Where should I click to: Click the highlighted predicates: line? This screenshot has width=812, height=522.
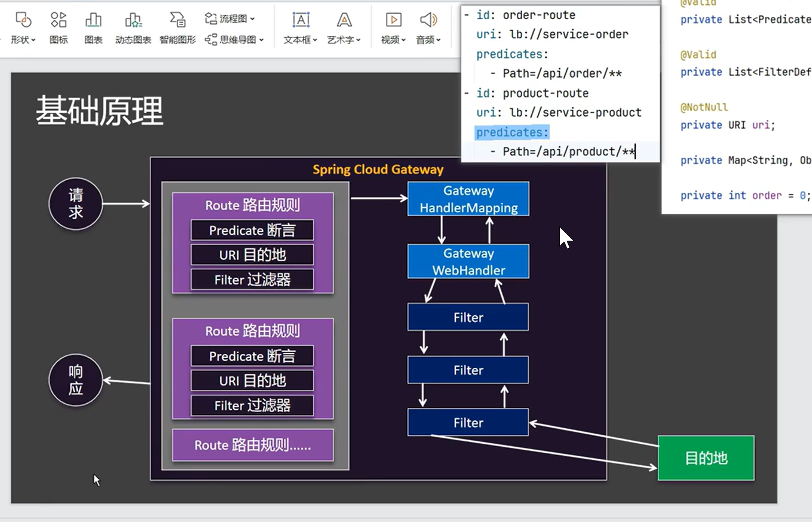pos(512,132)
